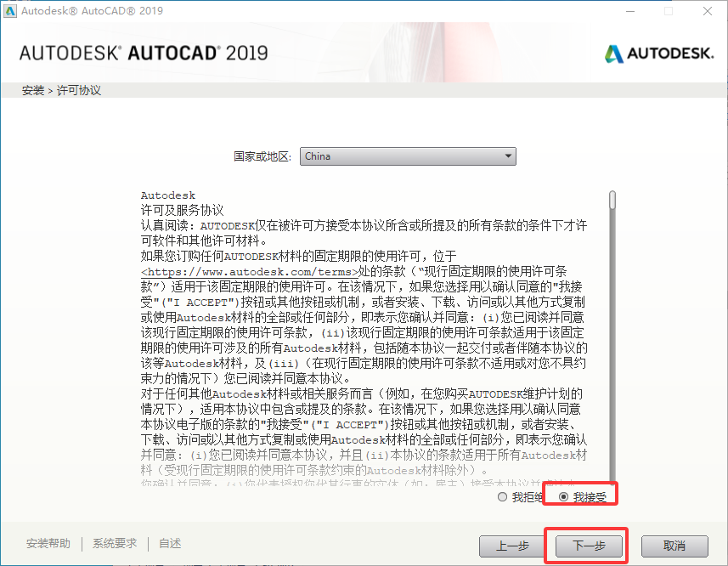Select the 我接受 radio button
The height and width of the screenshot is (566, 728).
click(564, 497)
